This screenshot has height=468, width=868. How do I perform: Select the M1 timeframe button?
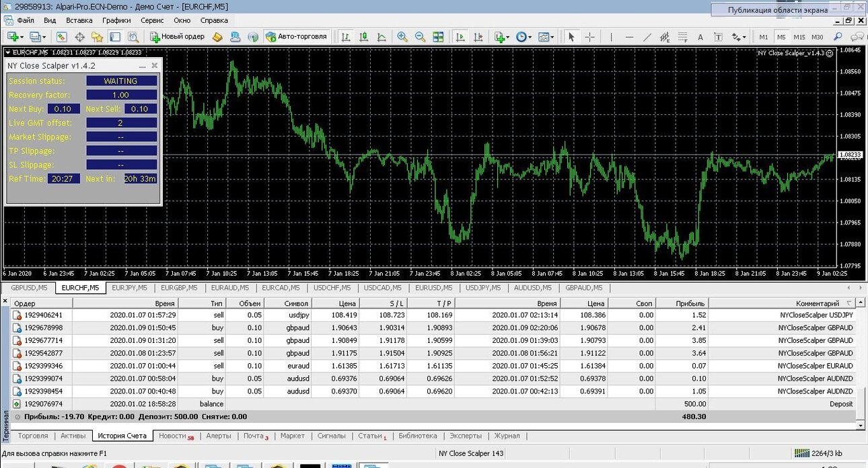coord(764,37)
